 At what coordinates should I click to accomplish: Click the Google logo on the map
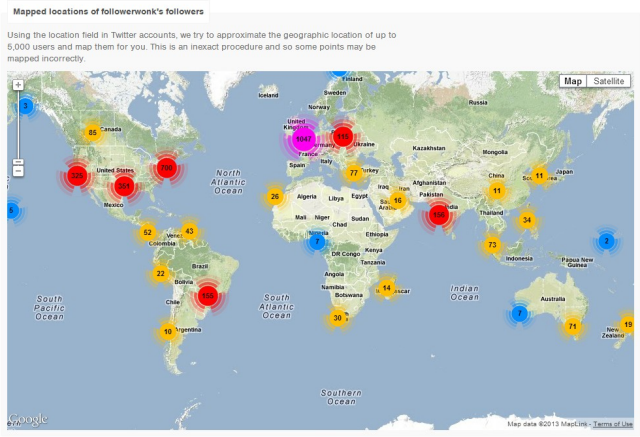coord(28,419)
